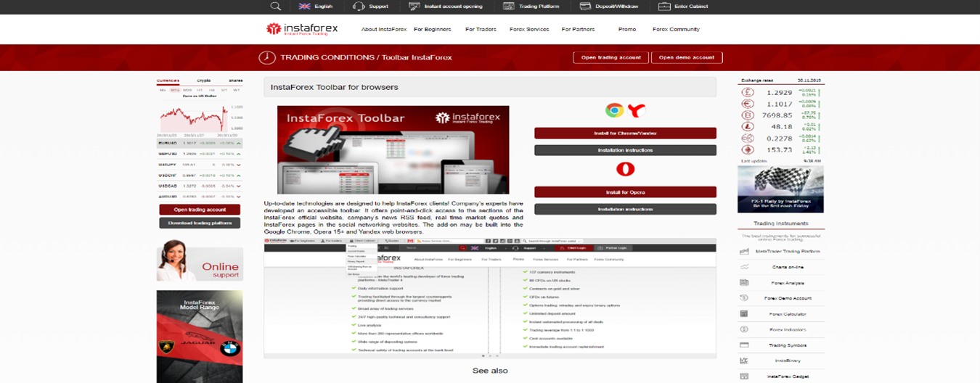
Task: Click the Forex Calculator icon
Action: tap(744, 314)
